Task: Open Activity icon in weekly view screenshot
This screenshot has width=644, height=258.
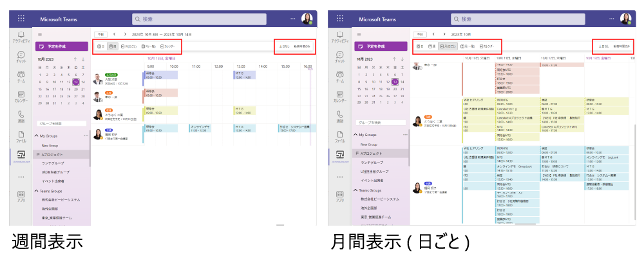Action: (21, 36)
